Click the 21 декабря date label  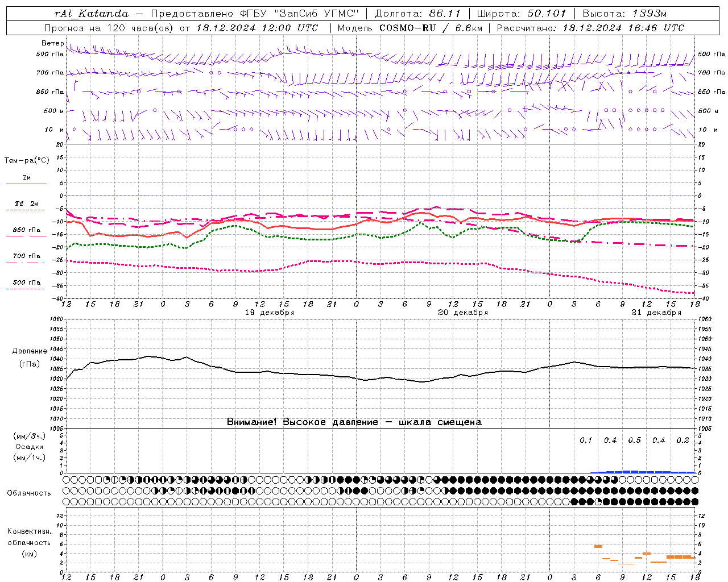click(x=656, y=313)
